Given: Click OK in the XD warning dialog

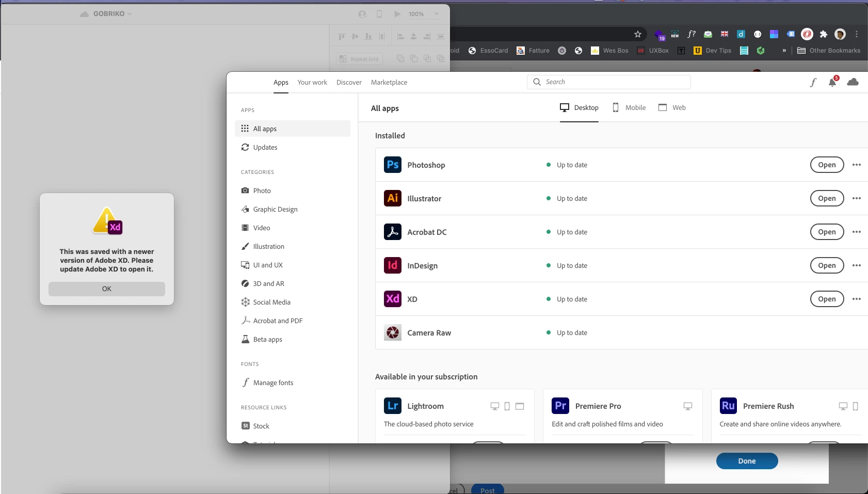Looking at the screenshot, I should point(107,289).
